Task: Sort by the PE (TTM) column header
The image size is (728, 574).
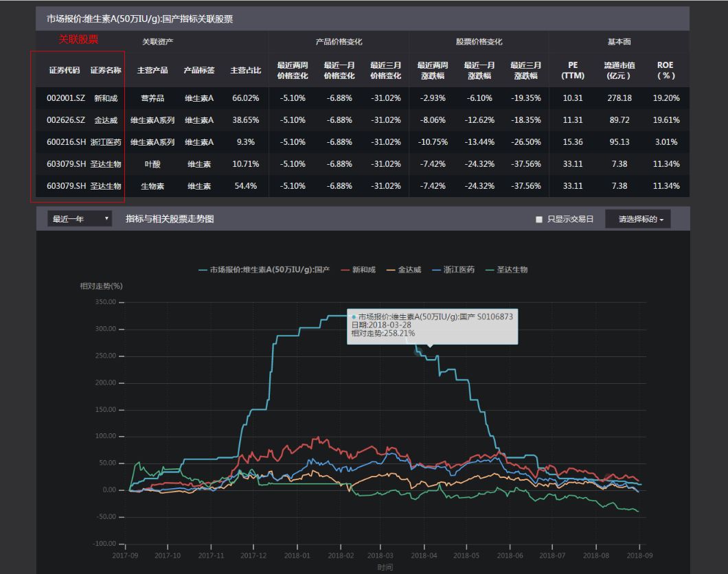Action: pos(572,71)
